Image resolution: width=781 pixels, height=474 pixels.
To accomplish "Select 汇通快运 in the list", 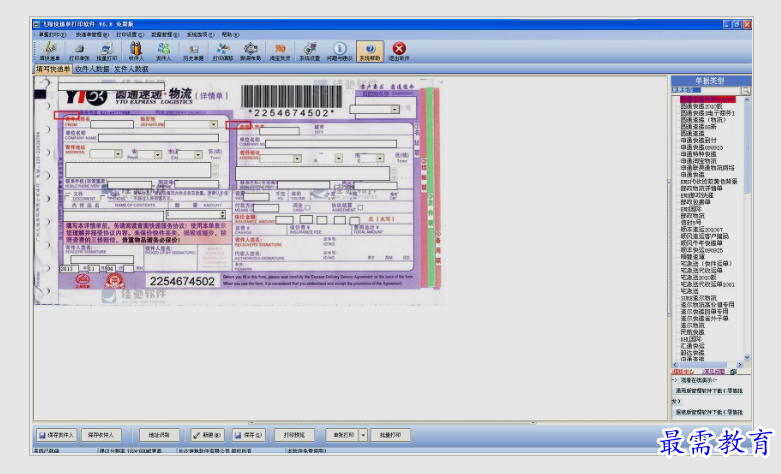I will (692, 346).
